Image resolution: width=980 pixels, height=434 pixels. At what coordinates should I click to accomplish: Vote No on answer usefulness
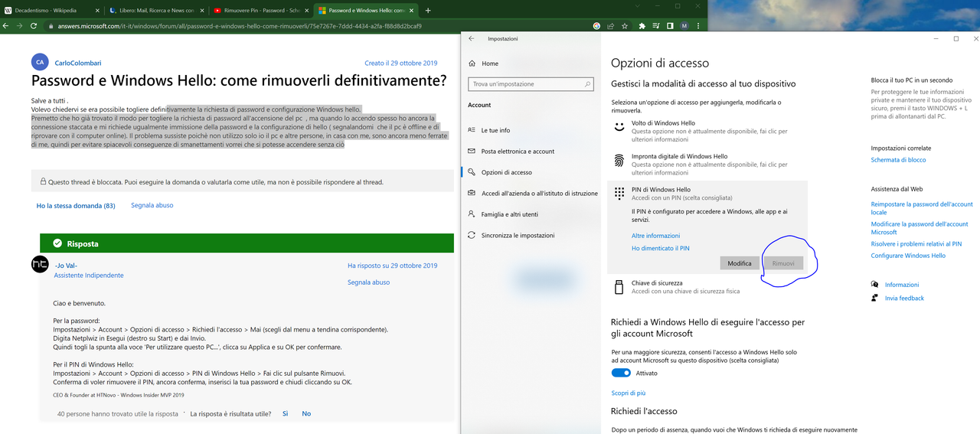(306, 413)
